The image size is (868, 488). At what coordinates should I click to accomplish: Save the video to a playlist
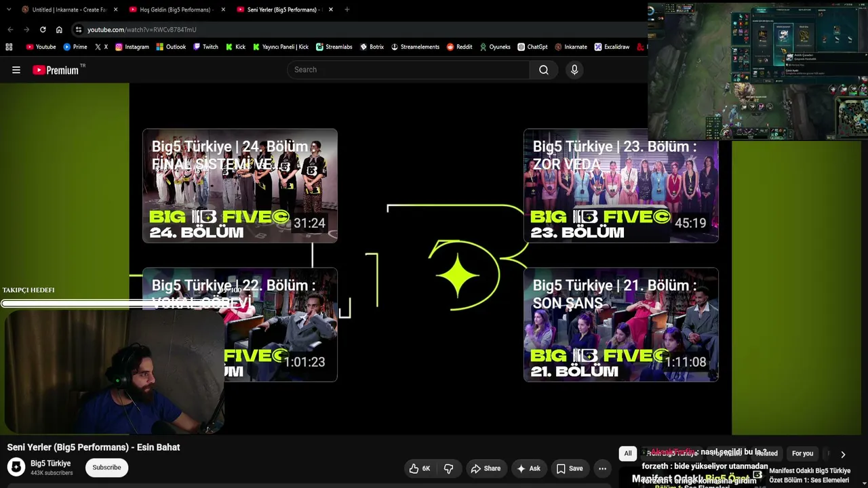pos(570,468)
